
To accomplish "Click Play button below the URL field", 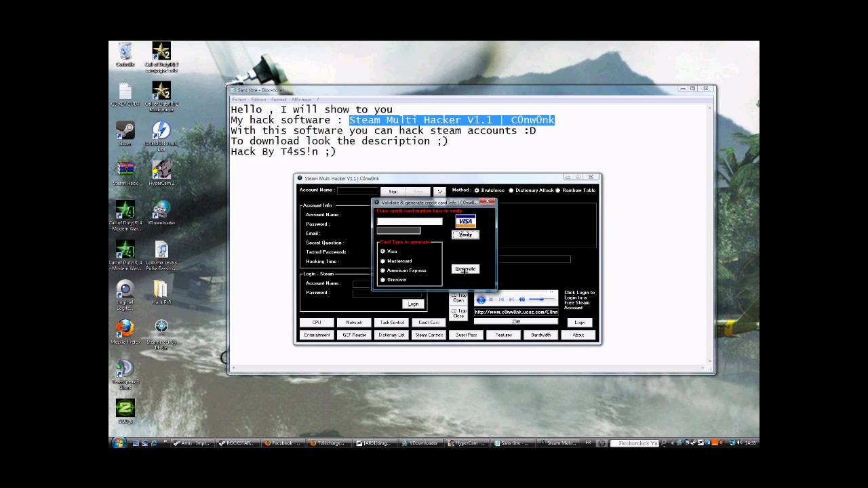I will (x=516, y=321).
